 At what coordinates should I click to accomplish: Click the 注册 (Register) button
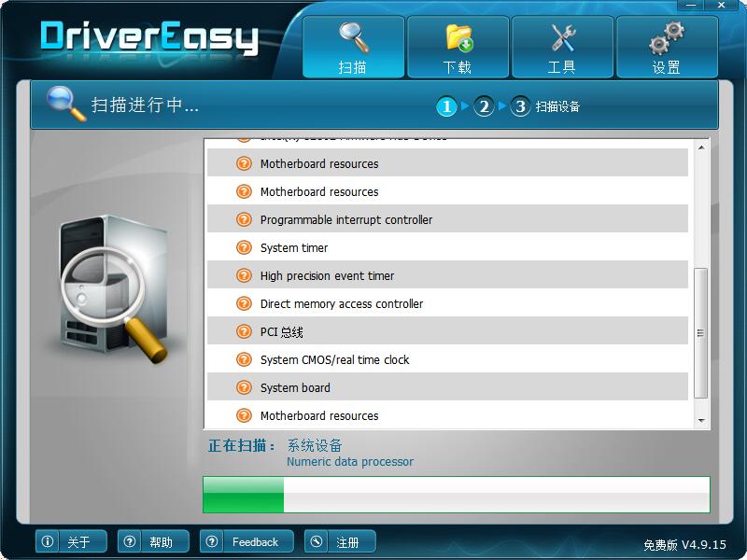coord(340,541)
